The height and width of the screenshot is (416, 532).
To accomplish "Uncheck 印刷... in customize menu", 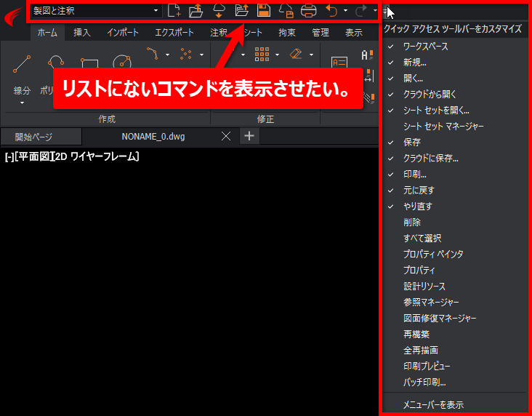I will point(455,175).
